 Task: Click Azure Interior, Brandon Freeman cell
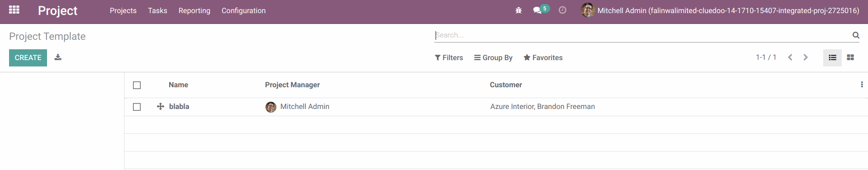542,107
